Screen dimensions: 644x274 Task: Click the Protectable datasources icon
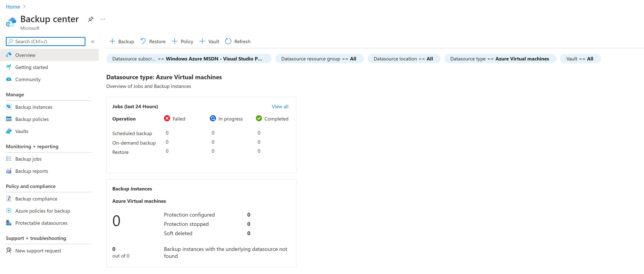click(x=9, y=223)
